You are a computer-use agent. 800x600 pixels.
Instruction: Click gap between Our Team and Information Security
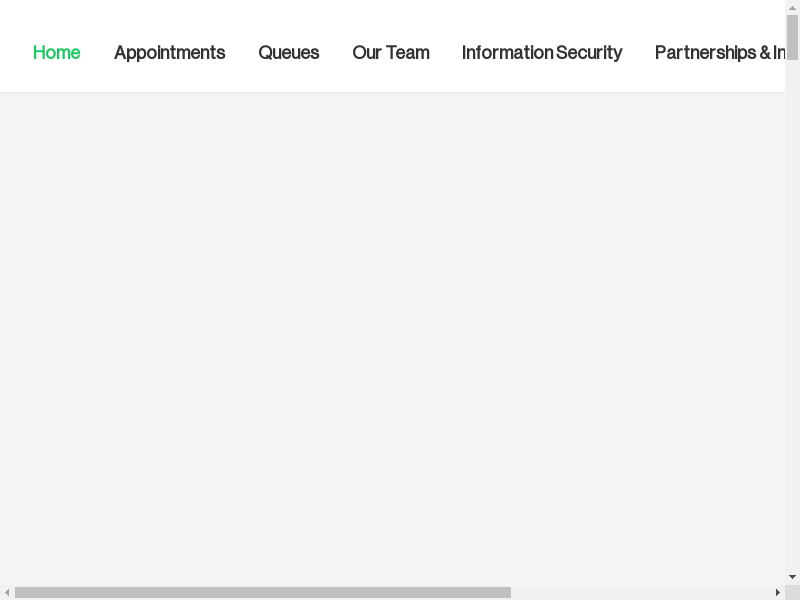click(446, 53)
